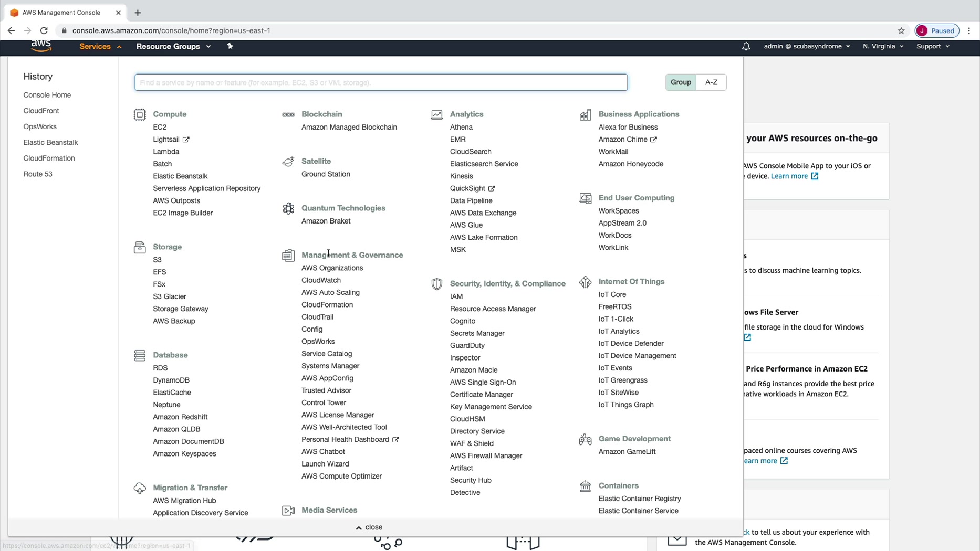Click the Satellite category icon

pos(288,161)
